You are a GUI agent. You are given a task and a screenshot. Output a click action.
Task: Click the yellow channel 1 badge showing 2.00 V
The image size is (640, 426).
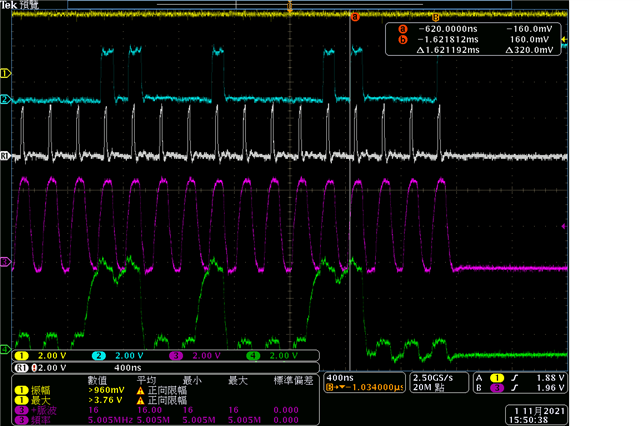pos(21,356)
